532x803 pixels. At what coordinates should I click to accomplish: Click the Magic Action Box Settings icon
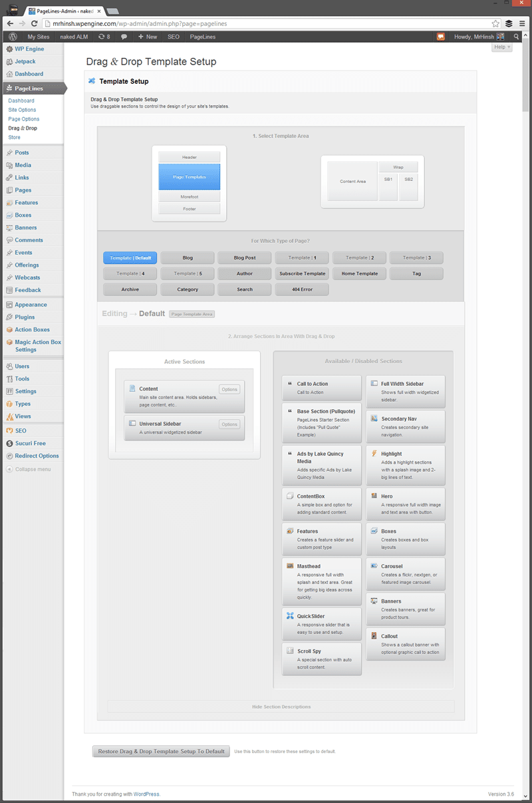9,342
